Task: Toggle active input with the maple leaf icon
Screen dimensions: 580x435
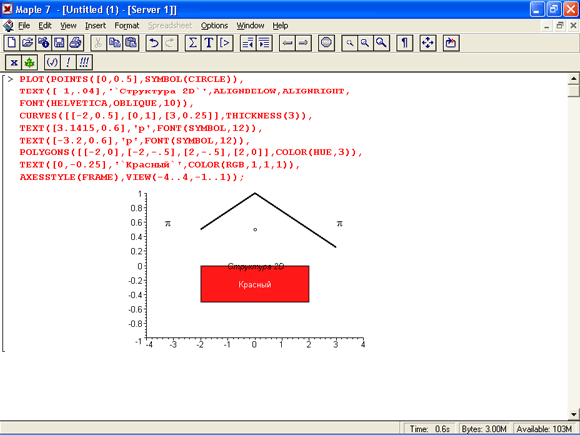Action: [x=29, y=62]
